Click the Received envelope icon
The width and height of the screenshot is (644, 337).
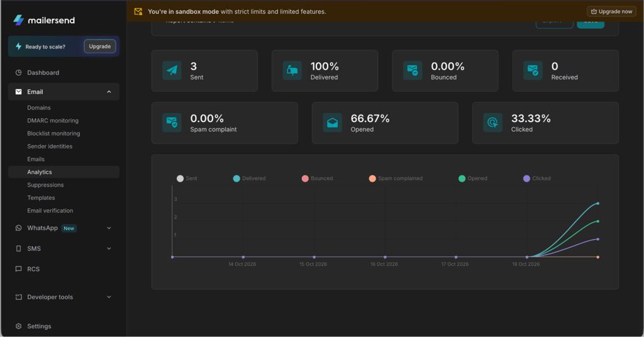pyautogui.click(x=533, y=70)
